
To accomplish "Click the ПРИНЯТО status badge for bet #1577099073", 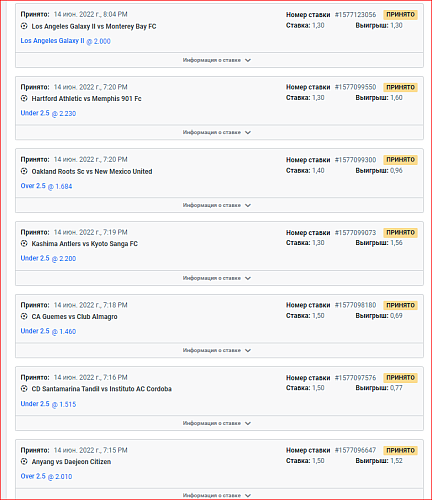I will (x=400, y=232).
